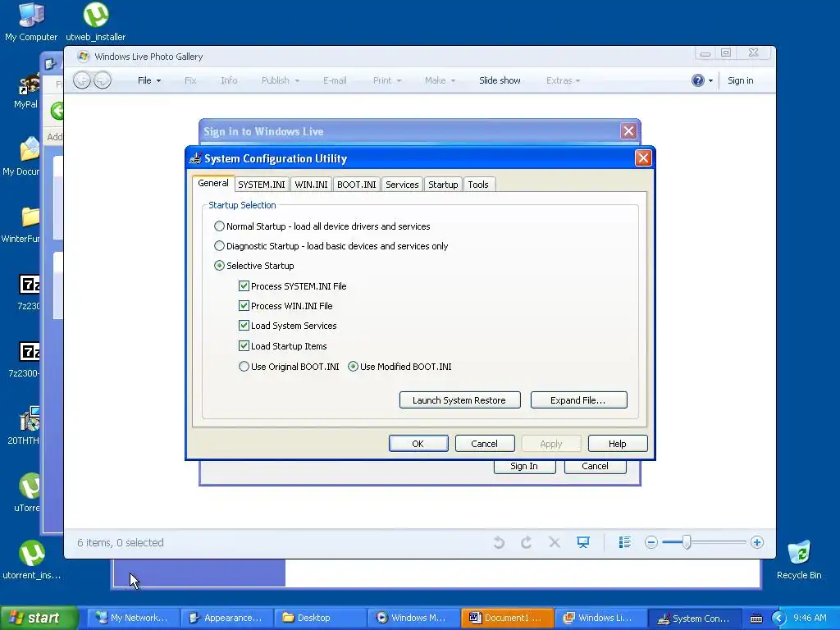Click the thumbnail zoom slider handle

click(687, 543)
